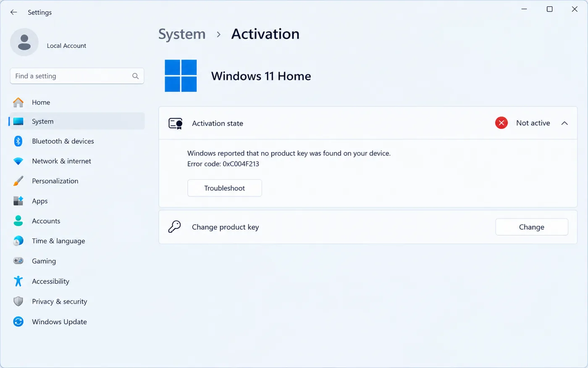This screenshot has width=588, height=368.
Task: Click the Activation state label
Action: click(x=218, y=123)
